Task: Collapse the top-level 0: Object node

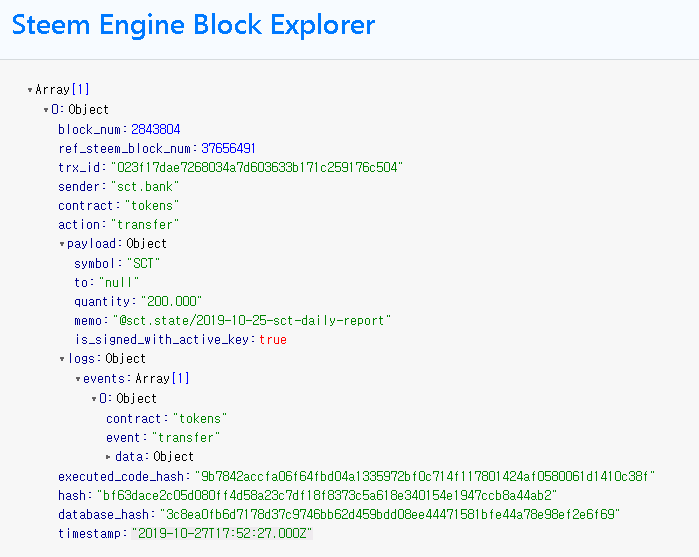Action: point(46,109)
